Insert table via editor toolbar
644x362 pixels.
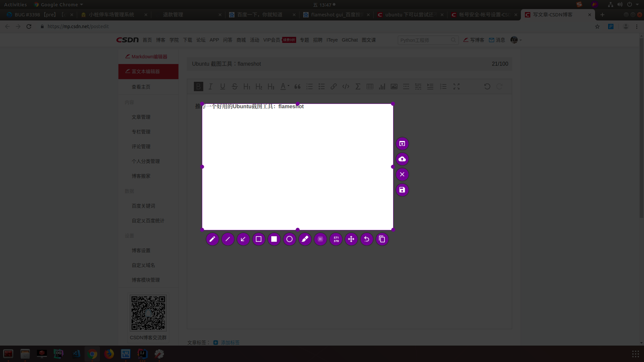[x=370, y=86]
